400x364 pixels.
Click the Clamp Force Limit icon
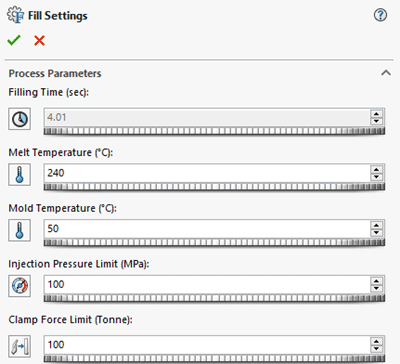tap(20, 346)
